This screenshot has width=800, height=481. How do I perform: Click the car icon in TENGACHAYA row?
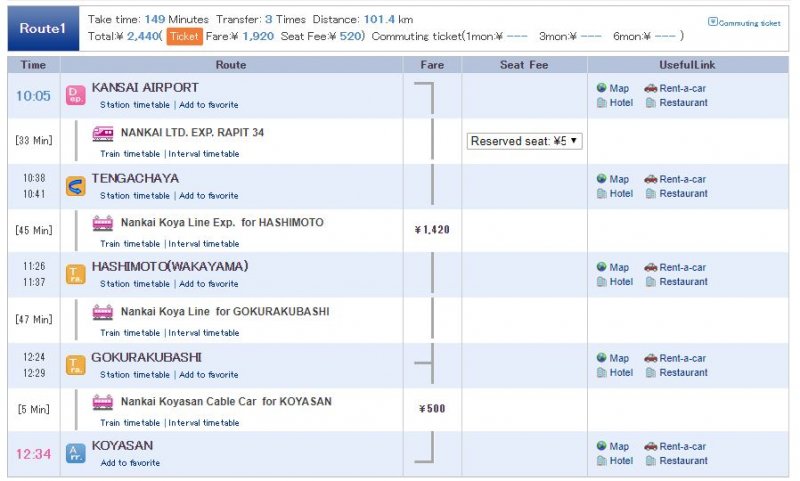[651, 179]
